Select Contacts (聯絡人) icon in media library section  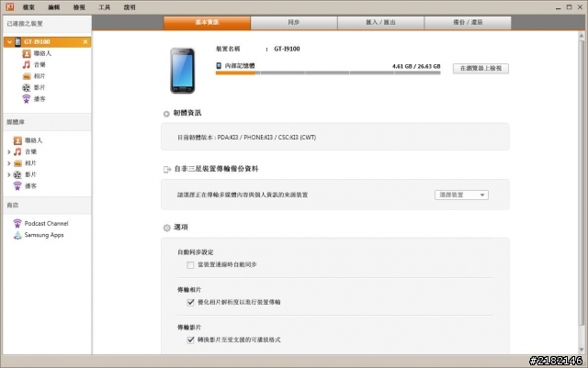[x=17, y=140]
